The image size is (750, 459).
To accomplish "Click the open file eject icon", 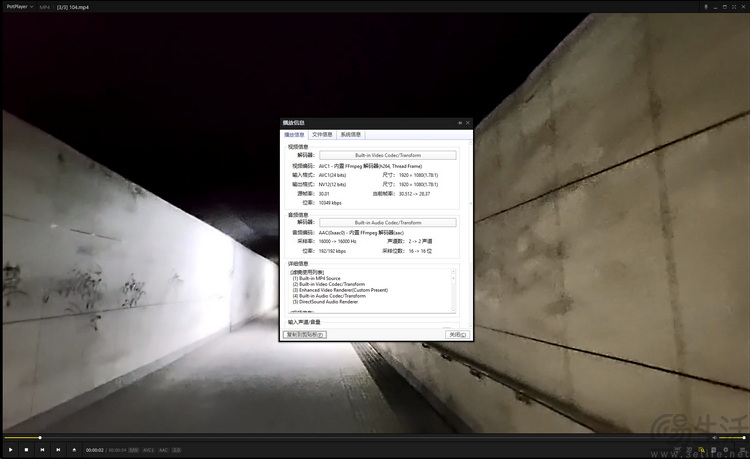I will (x=74, y=450).
